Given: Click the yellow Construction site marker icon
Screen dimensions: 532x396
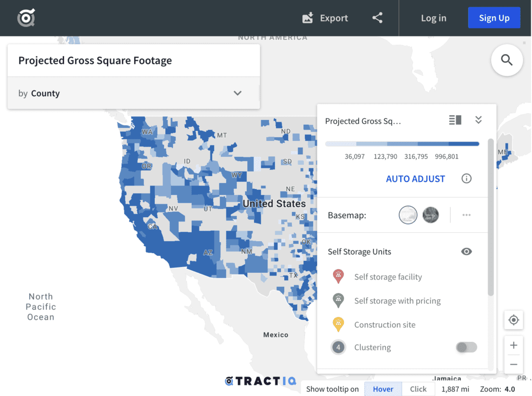Looking at the screenshot, I should coord(339,324).
